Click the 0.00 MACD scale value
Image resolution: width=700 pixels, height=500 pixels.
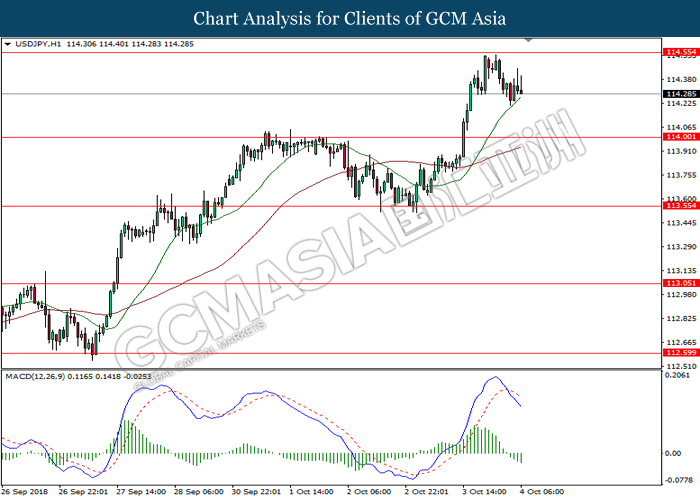pyautogui.click(x=673, y=454)
